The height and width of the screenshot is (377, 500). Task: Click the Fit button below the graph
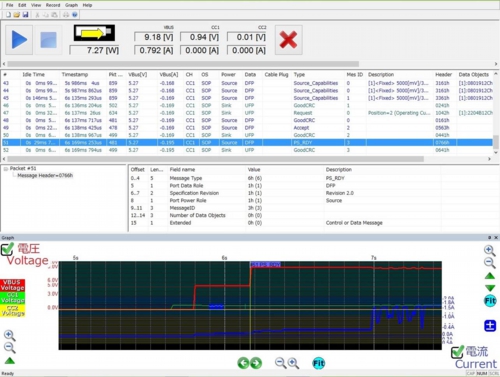point(319,363)
